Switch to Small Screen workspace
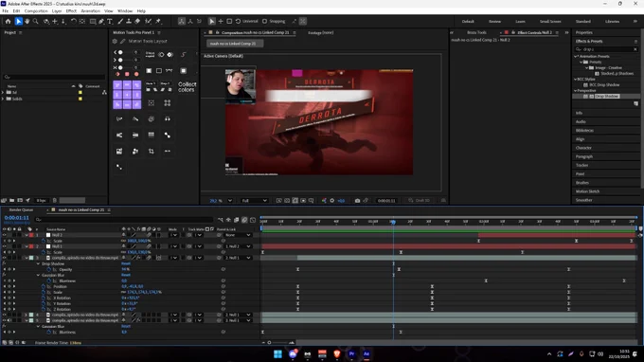The height and width of the screenshot is (362, 644). [x=550, y=22]
